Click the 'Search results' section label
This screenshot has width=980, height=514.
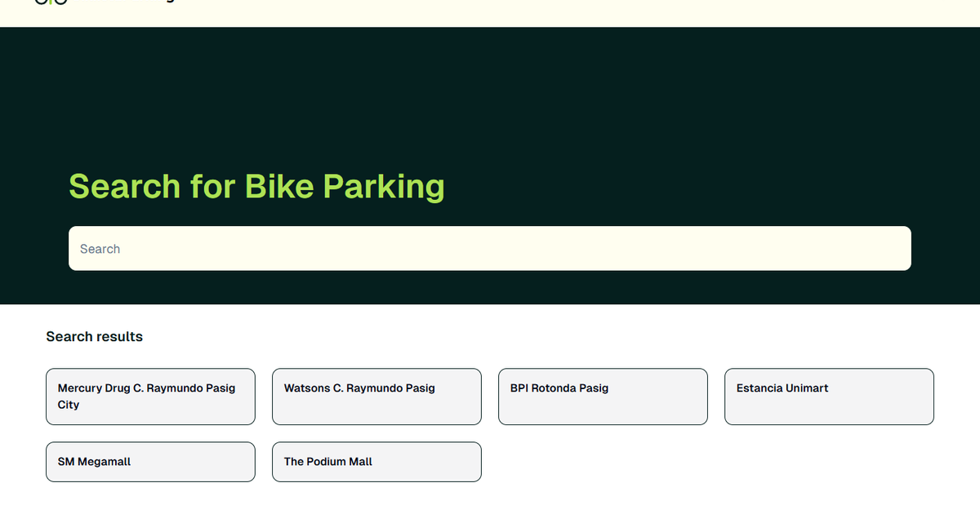click(94, 336)
